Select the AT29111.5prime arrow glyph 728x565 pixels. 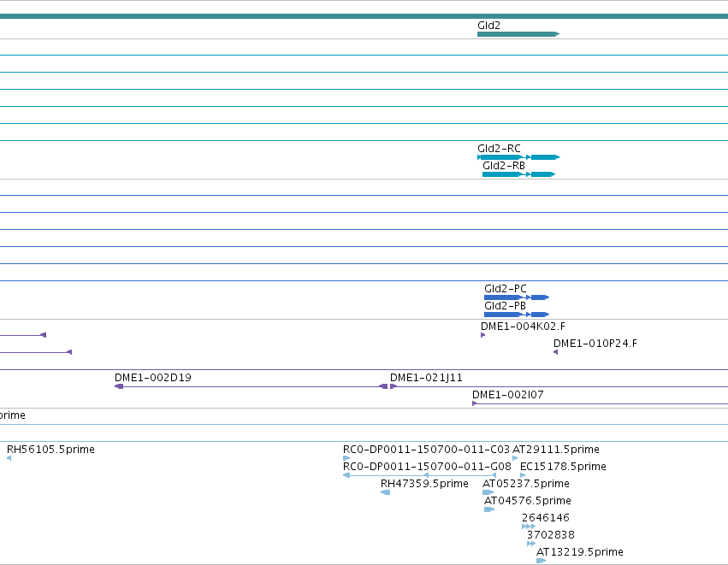515,458
